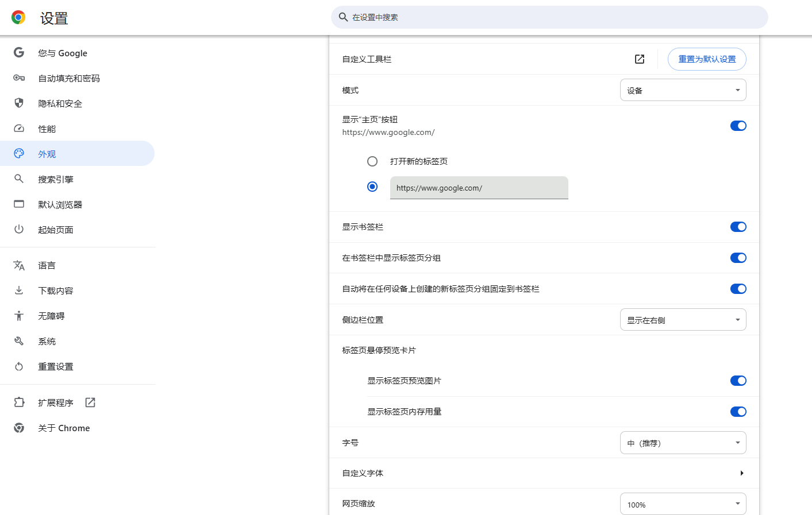The image size is (812, 515).
Task: Toggle the 显示书签栏 switch
Action: pyautogui.click(x=738, y=227)
